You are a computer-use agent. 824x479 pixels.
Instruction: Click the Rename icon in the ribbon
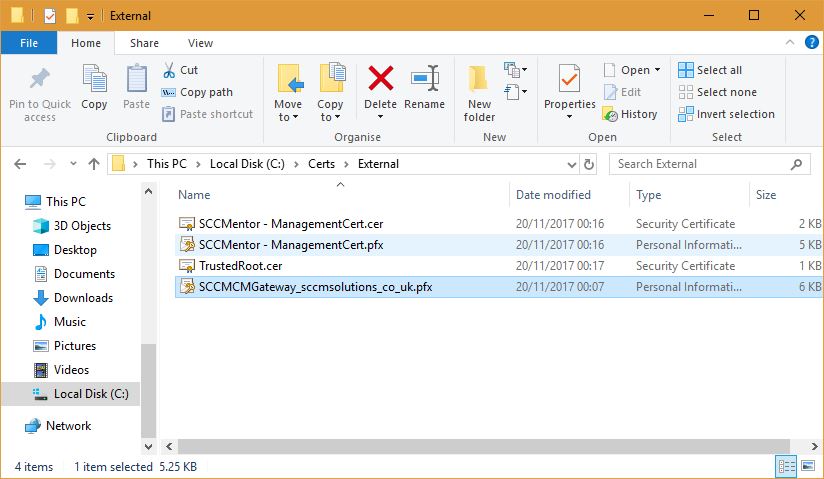pyautogui.click(x=424, y=79)
